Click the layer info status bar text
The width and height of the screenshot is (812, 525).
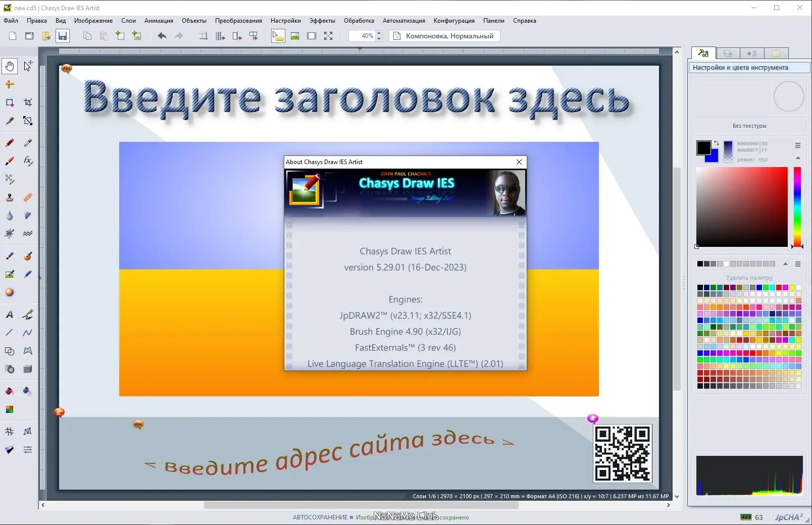(x=540, y=496)
